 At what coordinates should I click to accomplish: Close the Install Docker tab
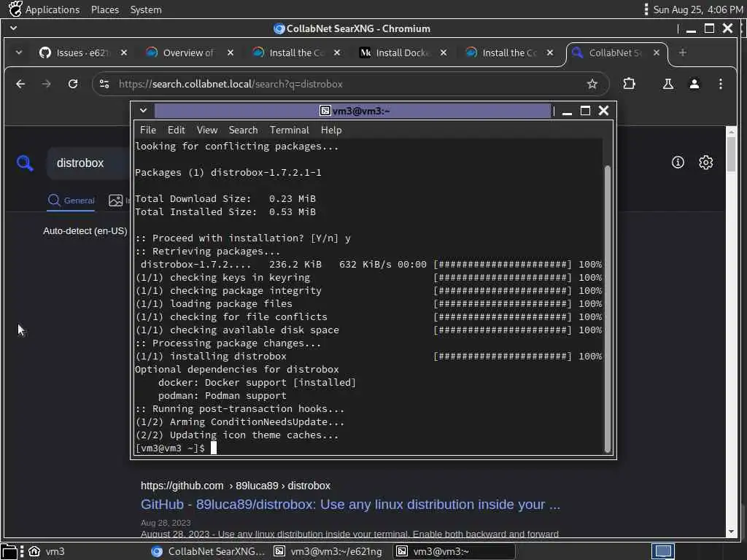pos(444,52)
